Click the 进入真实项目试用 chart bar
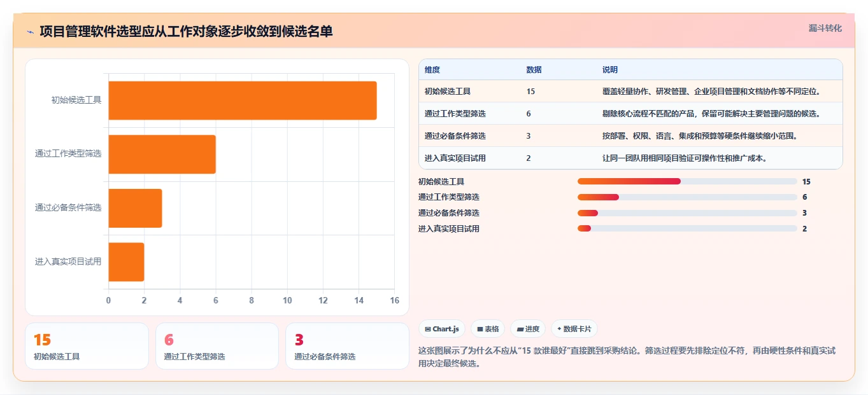Viewport: 868px width, 395px height. 126,261
